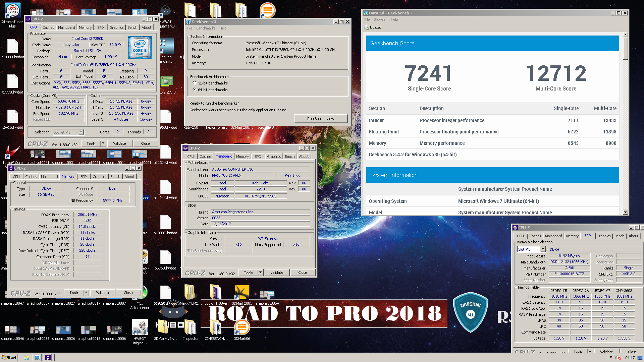Open Windows Explorer from taskbar
644x362 pixels.
pyautogui.click(x=26, y=358)
